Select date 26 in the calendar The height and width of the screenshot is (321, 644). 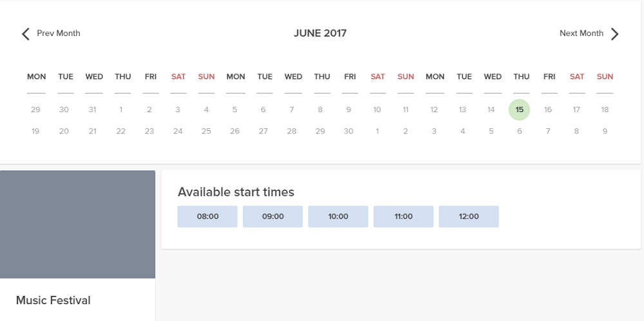tap(235, 131)
